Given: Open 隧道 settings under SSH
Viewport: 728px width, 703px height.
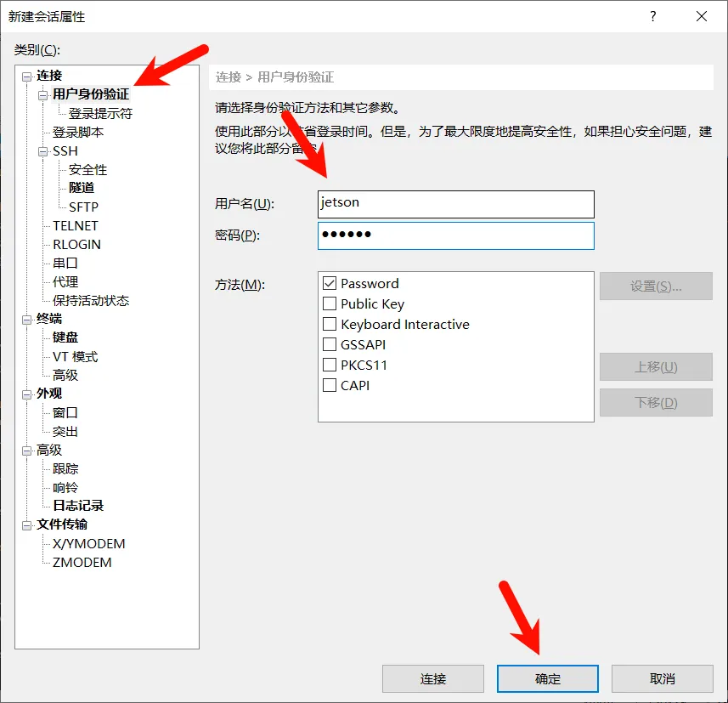Looking at the screenshot, I should (82, 188).
